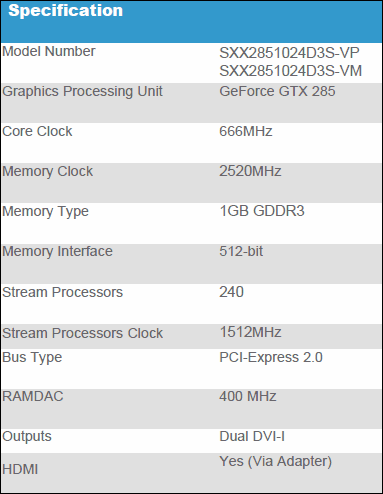Screen dimensions: 383x494
Task: Click the 400 MHz RAMDAC value
Action: click(x=248, y=396)
